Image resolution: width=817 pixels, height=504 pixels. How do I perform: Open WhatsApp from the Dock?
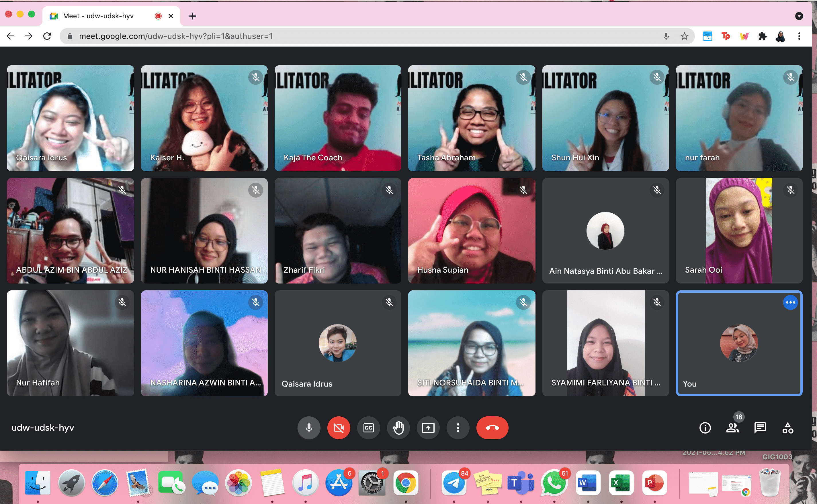click(554, 483)
